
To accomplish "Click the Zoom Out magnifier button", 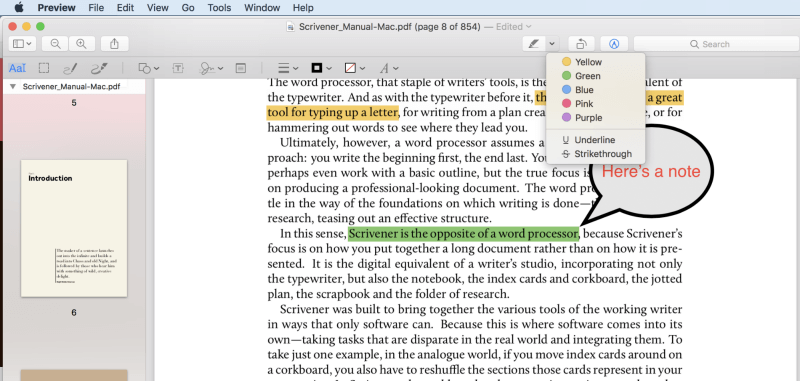I will pyautogui.click(x=55, y=44).
